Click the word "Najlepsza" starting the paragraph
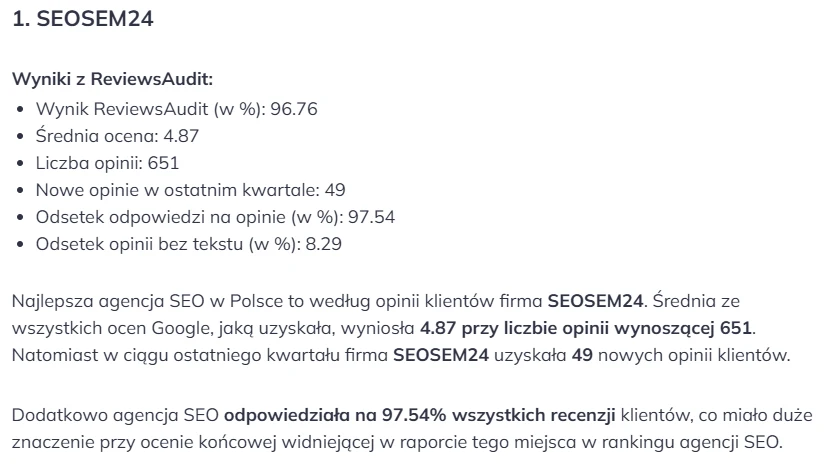The image size is (824, 470). [x=49, y=300]
